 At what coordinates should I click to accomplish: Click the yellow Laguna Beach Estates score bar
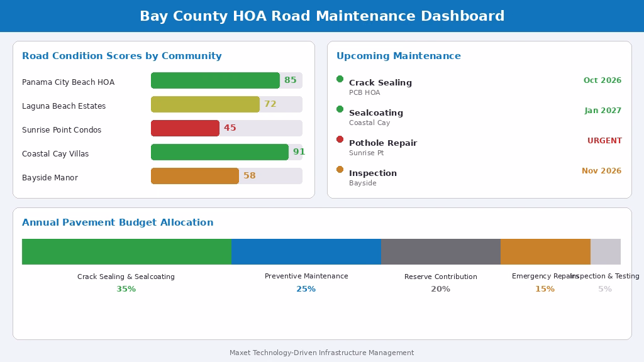point(206,104)
